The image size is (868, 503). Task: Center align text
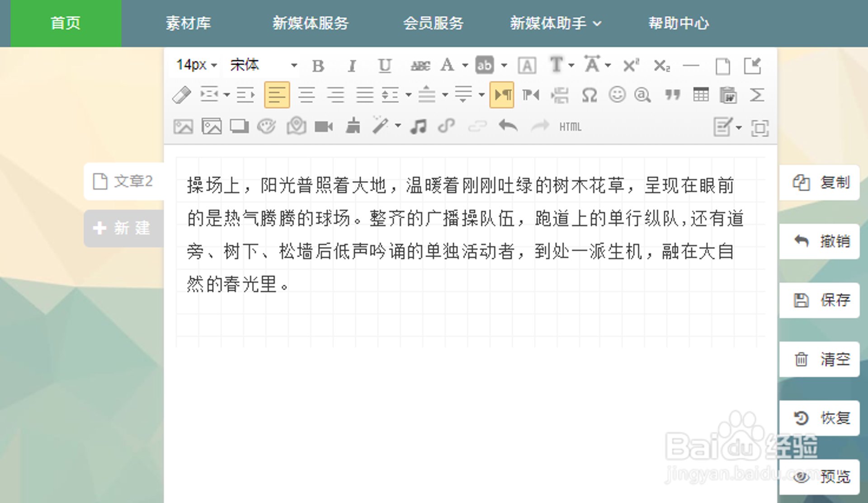(x=307, y=95)
